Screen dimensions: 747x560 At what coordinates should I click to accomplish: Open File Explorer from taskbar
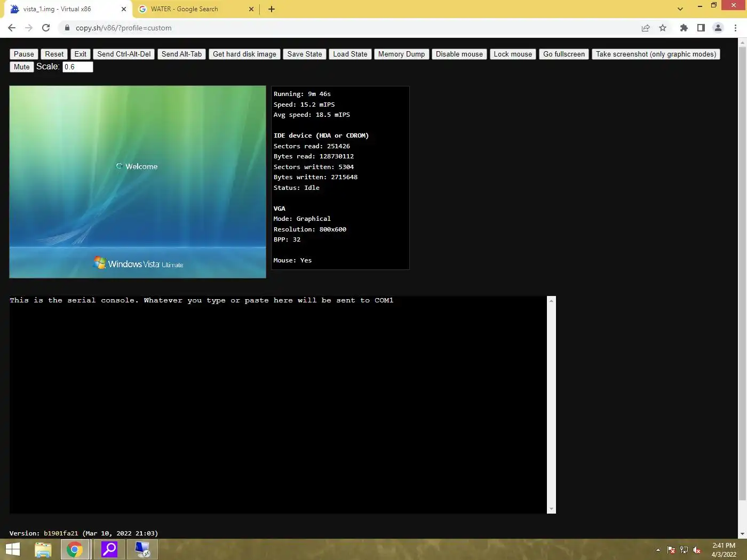click(x=43, y=549)
